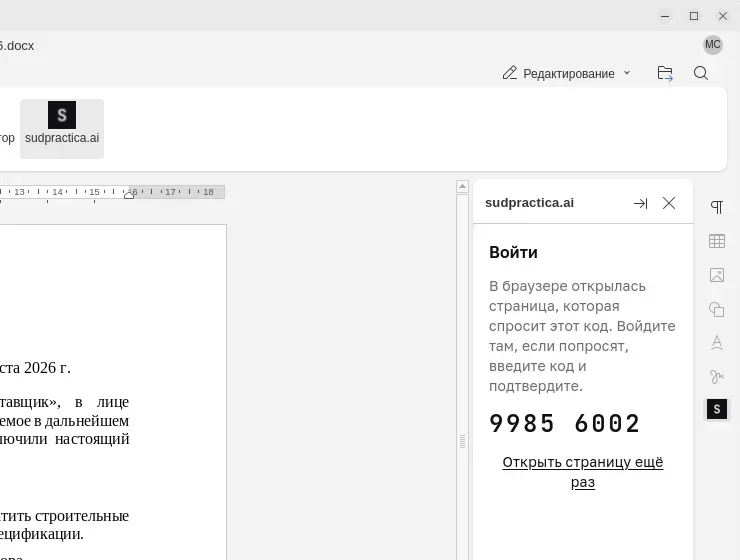Click the login code 9985 6002

click(564, 423)
